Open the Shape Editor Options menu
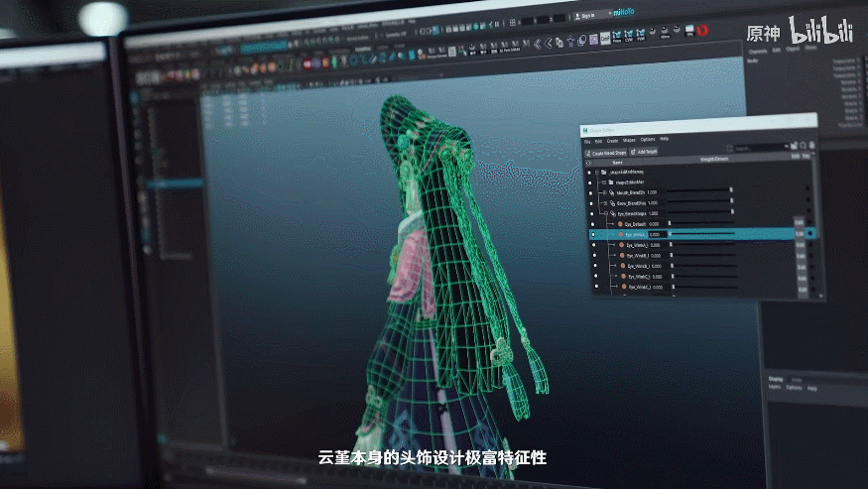The image size is (868, 489). [x=648, y=140]
